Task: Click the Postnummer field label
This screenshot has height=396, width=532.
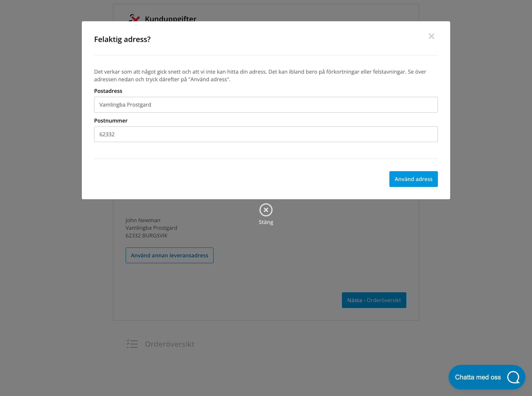Action: (111, 120)
